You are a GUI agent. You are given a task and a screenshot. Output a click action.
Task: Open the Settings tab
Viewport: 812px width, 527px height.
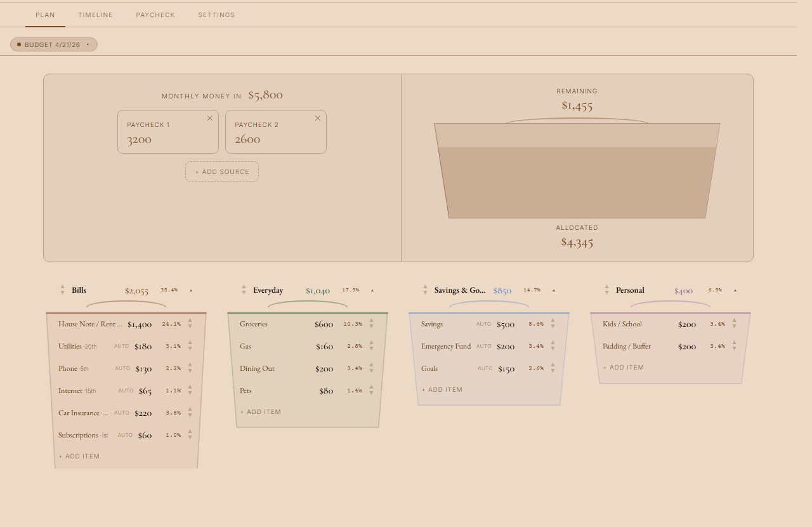tap(216, 15)
